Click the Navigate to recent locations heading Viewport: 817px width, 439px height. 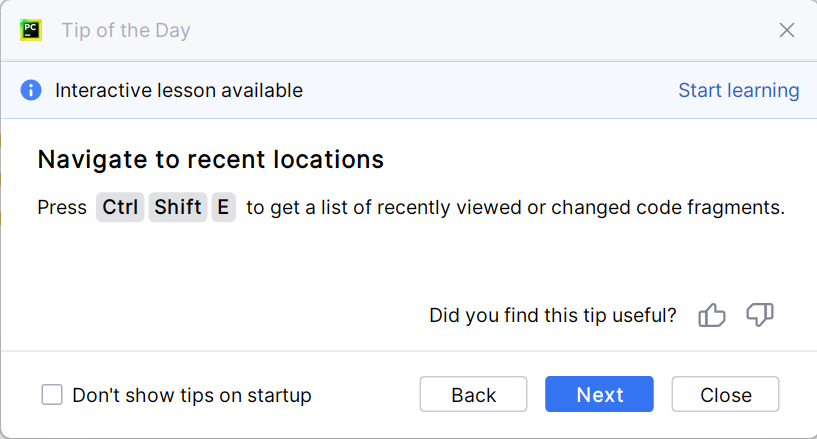point(210,160)
